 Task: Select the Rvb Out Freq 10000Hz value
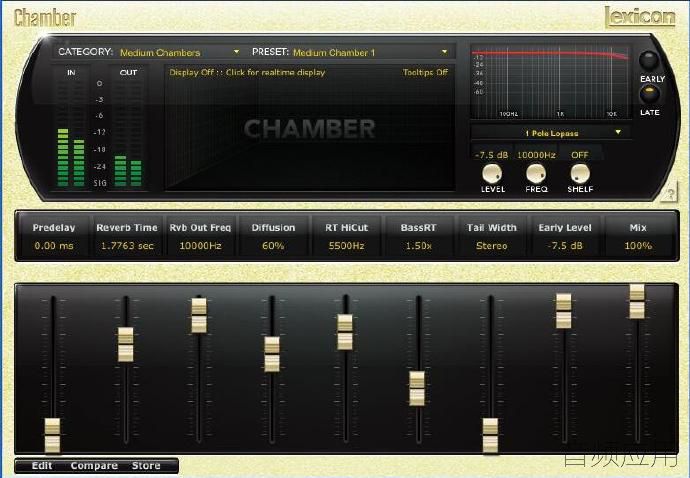[200, 246]
